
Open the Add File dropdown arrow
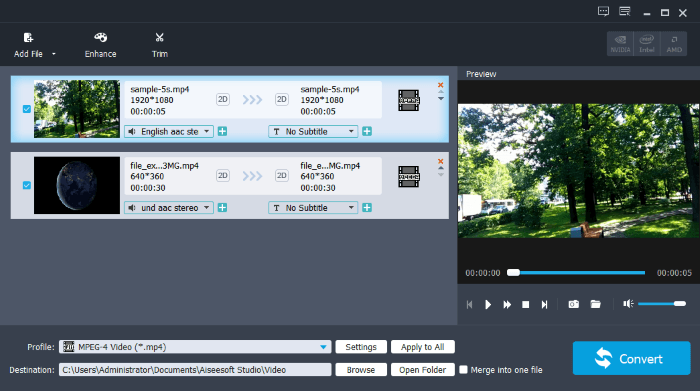tap(54, 54)
